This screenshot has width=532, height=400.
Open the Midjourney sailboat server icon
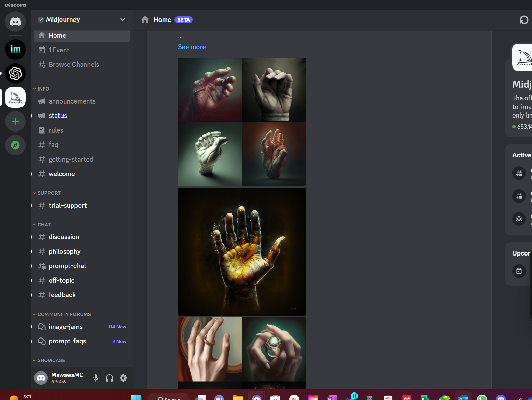[x=15, y=97]
